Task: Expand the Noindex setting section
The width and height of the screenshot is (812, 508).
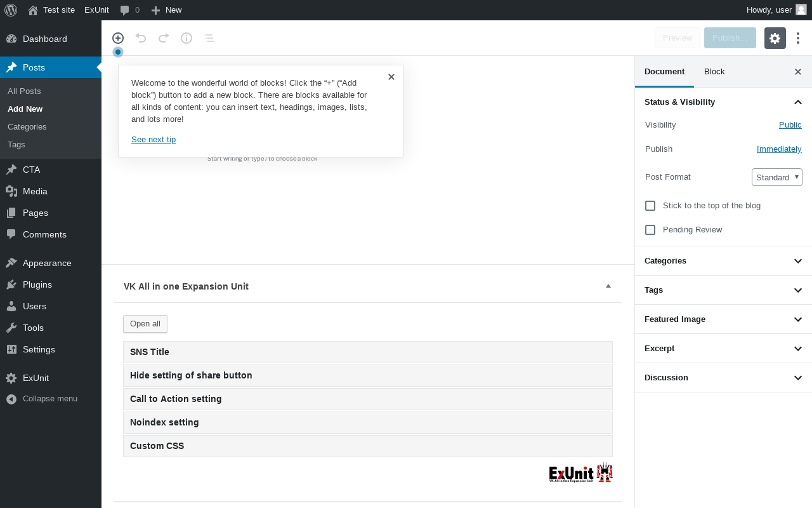Action: pos(368,422)
